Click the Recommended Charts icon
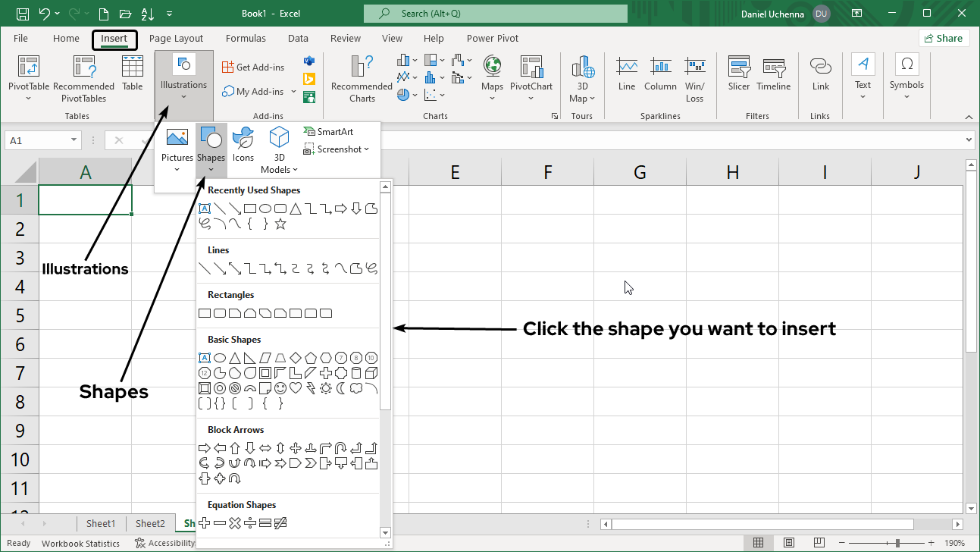Screen dimensions: 980x552 (x=362, y=77)
